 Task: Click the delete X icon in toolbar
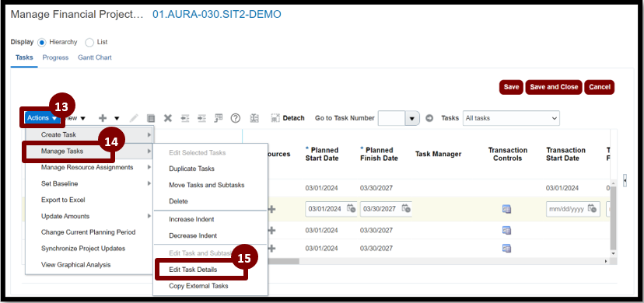click(x=167, y=118)
